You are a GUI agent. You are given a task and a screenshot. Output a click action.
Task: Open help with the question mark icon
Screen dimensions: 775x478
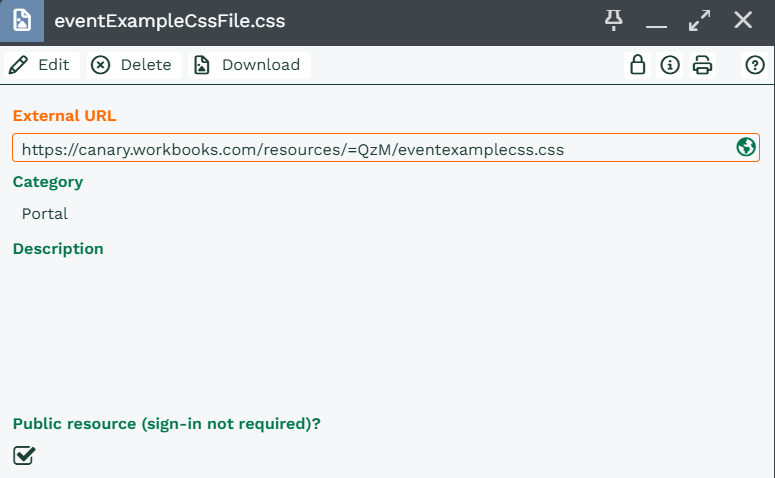[755, 65]
